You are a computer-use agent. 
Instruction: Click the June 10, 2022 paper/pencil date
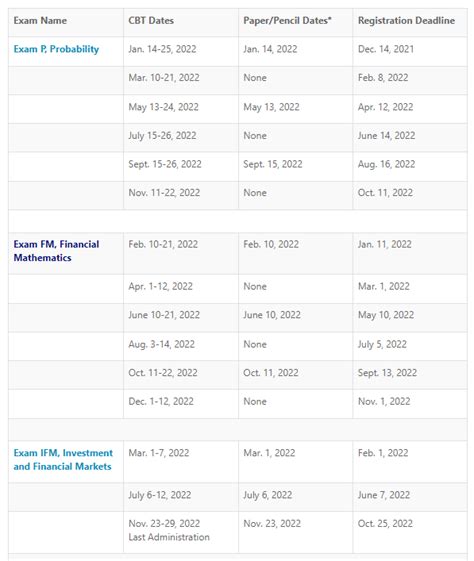pos(272,315)
